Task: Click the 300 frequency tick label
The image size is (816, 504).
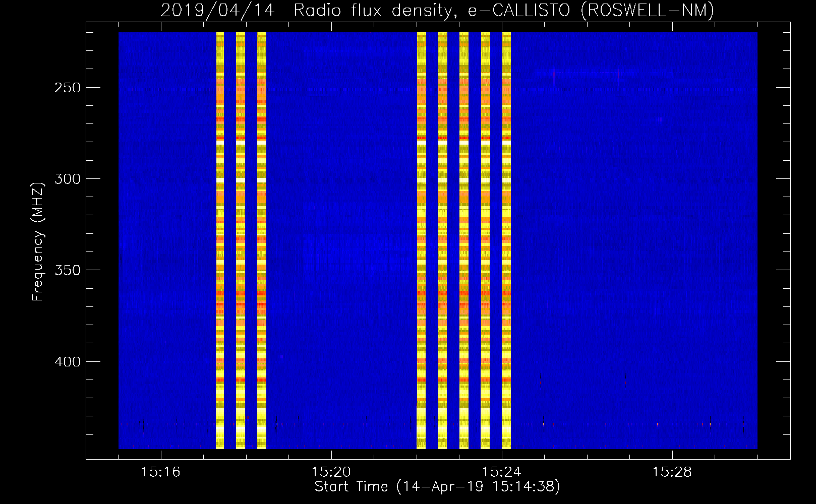Action: point(68,179)
